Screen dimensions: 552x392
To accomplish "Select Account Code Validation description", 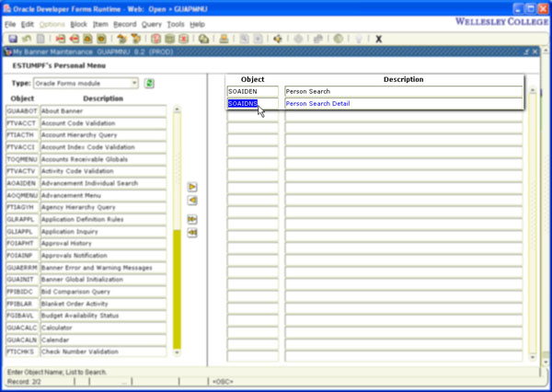I will [x=103, y=123].
